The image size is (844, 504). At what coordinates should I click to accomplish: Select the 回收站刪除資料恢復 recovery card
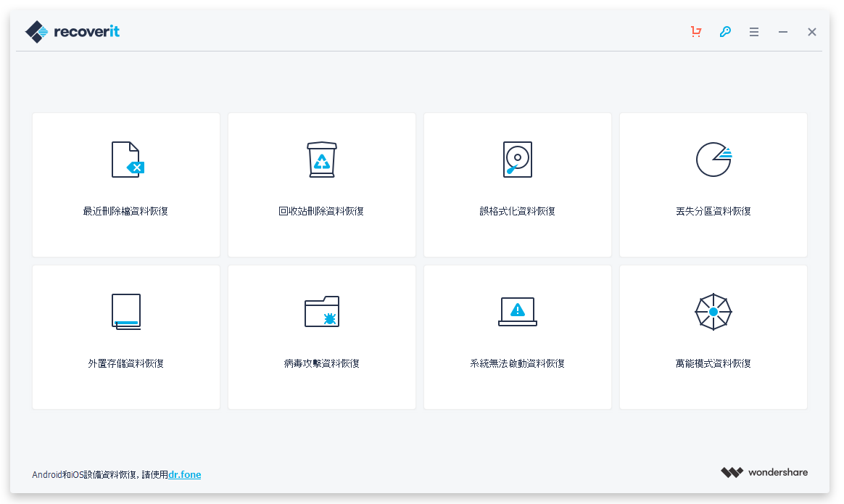click(x=321, y=185)
